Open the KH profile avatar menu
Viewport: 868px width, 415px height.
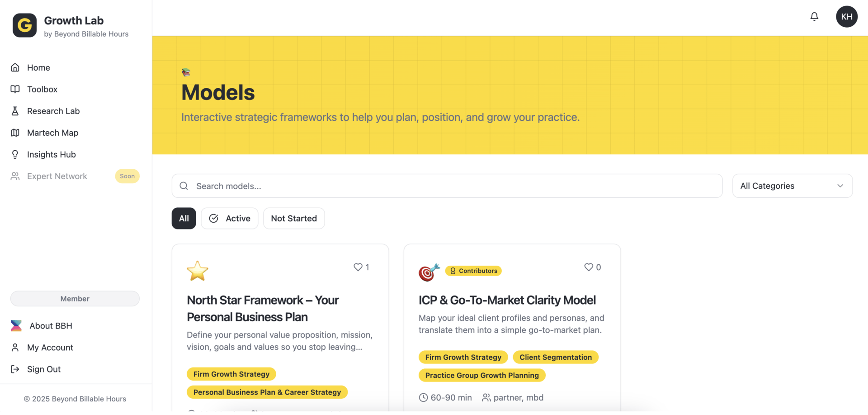(847, 17)
